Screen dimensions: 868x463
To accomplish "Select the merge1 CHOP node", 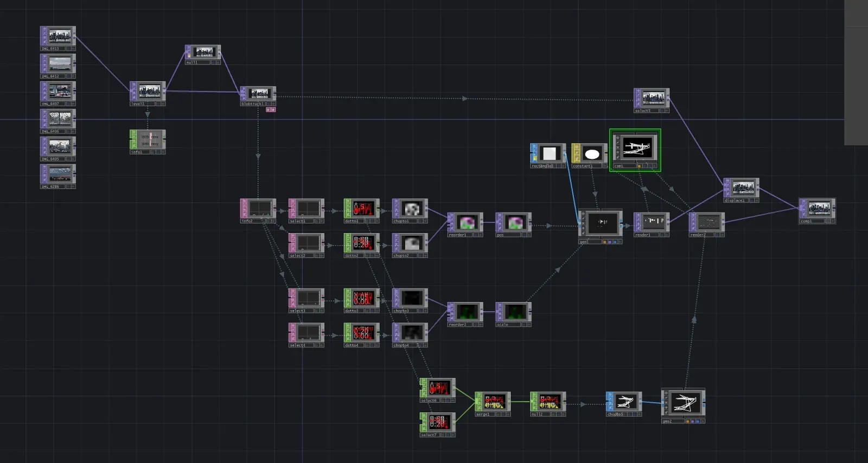I will pos(493,402).
